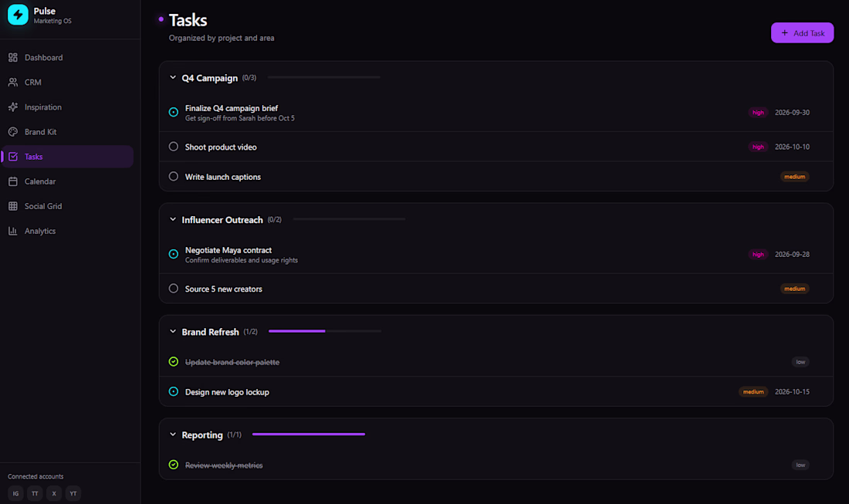Select the Social Grid icon
The width and height of the screenshot is (849, 504).
tap(13, 206)
